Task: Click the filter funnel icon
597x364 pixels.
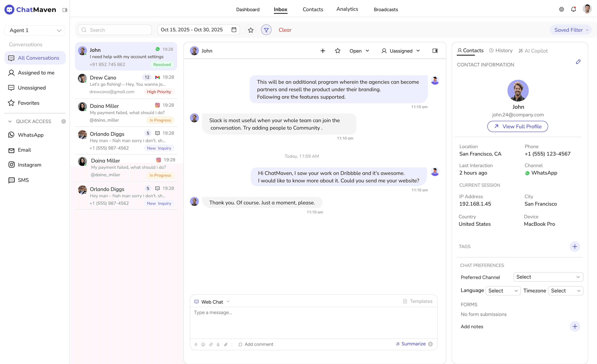Action: (x=266, y=30)
